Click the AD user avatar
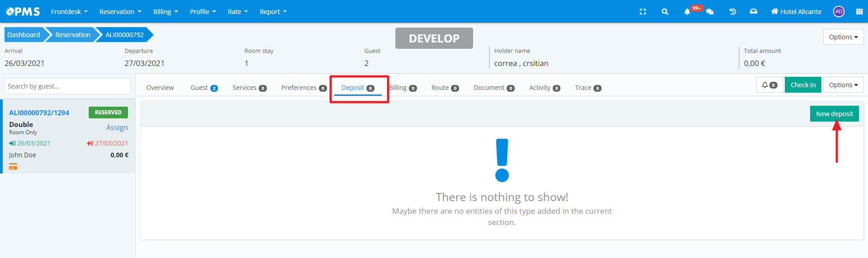Image resolution: width=868 pixels, height=258 pixels. 839,12
